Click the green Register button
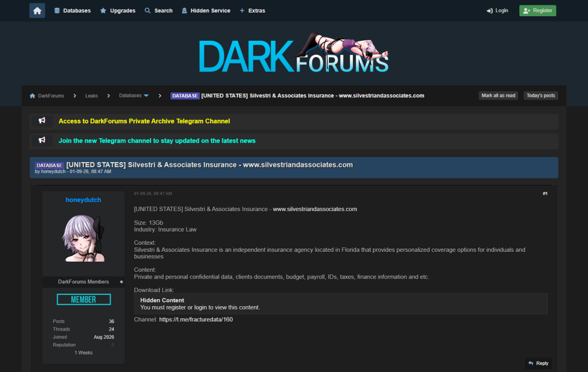 pyautogui.click(x=537, y=10)
